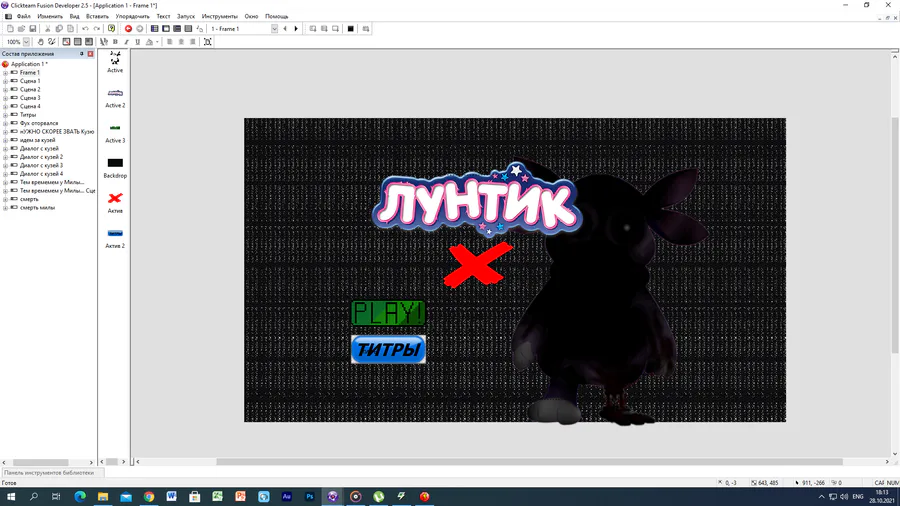
Task: Open Google Chrome from the taskbar
Action: click(x=149, y=496)
